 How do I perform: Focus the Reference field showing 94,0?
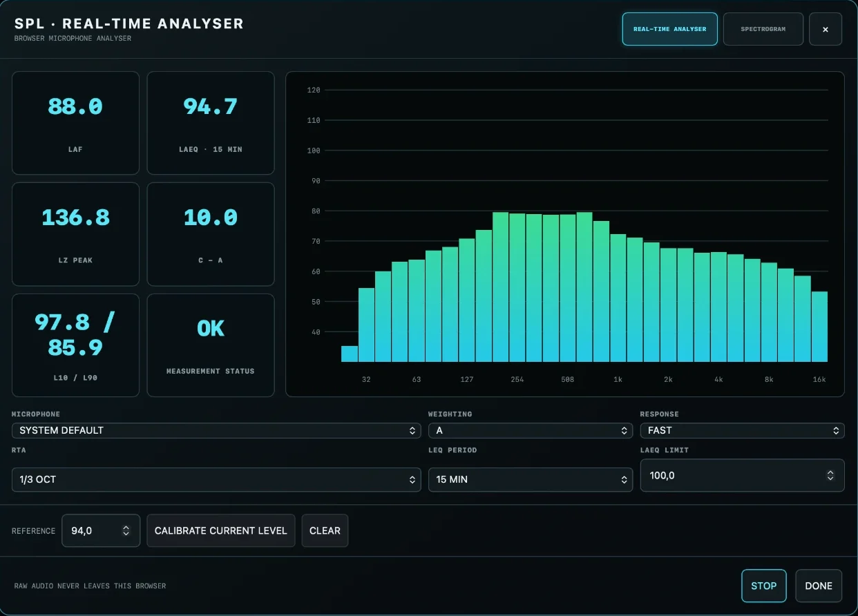[101, 530]
